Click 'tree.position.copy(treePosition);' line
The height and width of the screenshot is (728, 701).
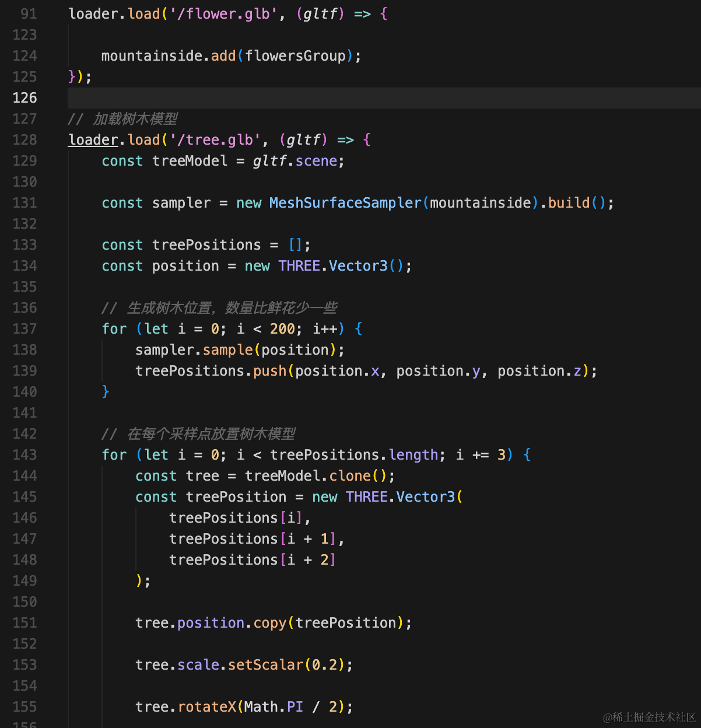274,623
